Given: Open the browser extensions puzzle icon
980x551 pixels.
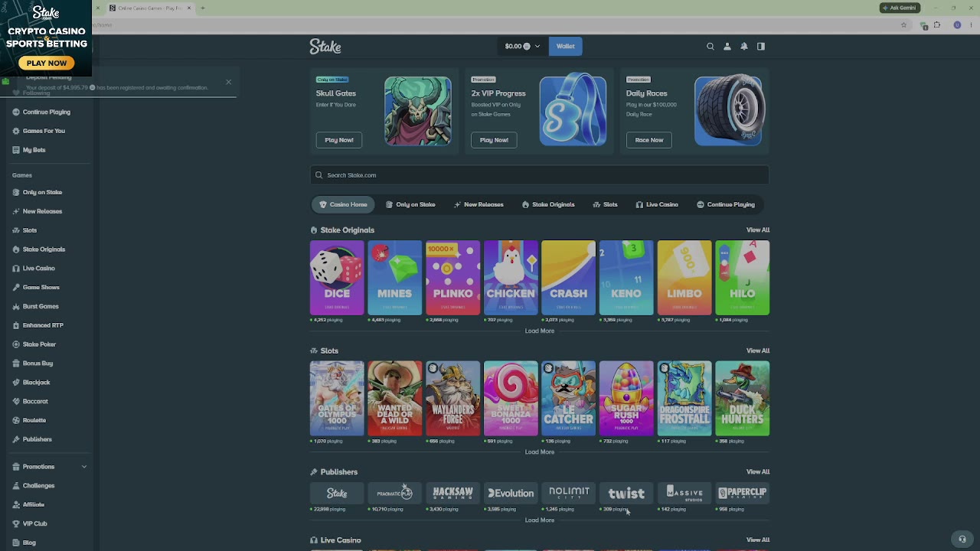Looking at the screenshot, I should coord(936,24).
